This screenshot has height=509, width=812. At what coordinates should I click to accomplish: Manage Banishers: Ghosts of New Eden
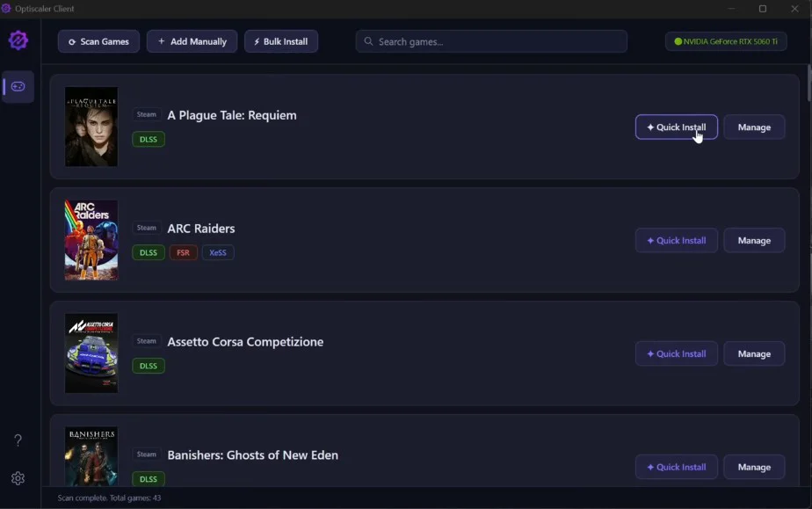tap(754, 467)
